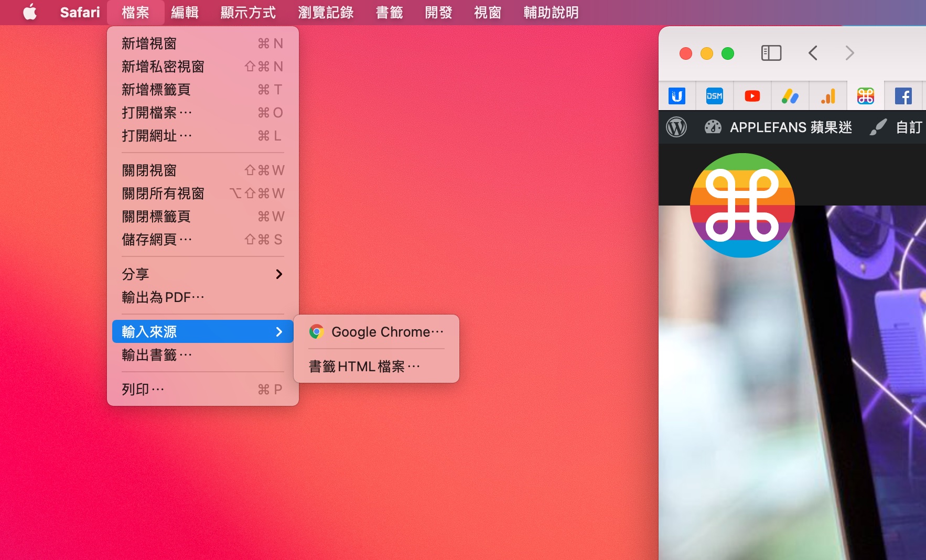Choose 關閉視窗 menu item

point(203,170)
